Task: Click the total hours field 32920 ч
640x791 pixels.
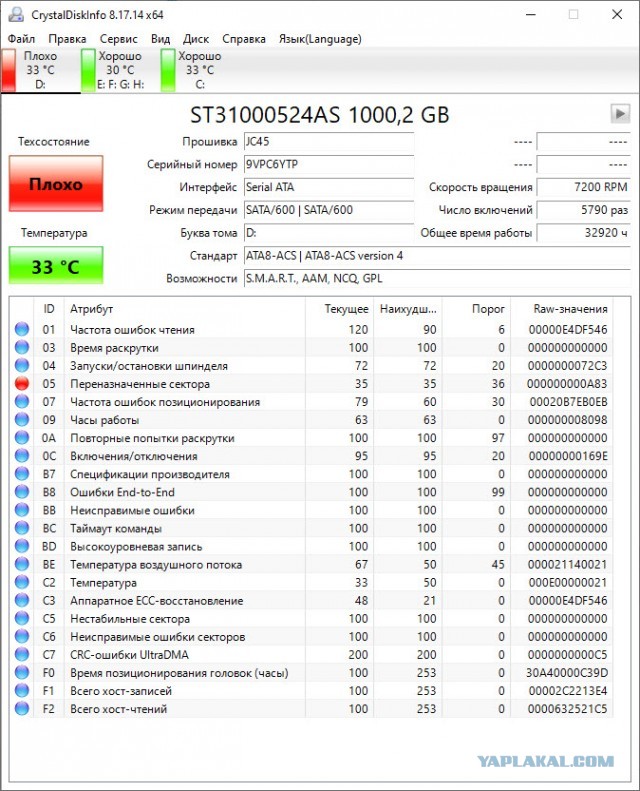Action: (584, 233)
